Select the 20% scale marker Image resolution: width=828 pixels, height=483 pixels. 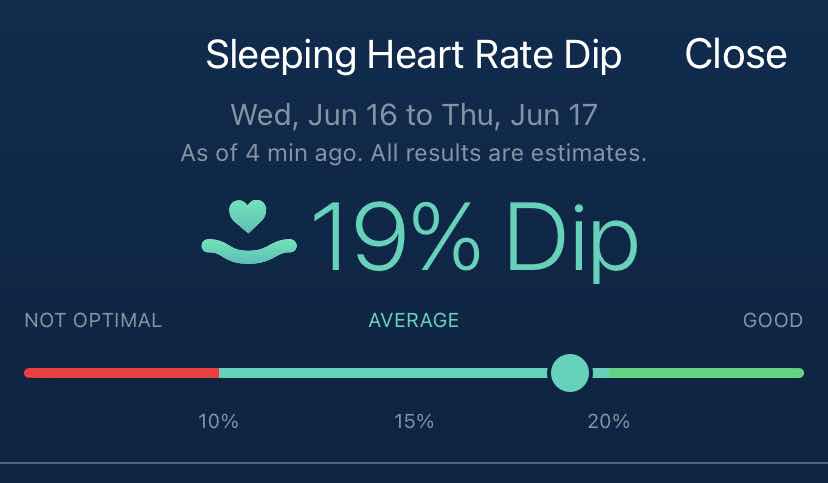pos(608,422)
